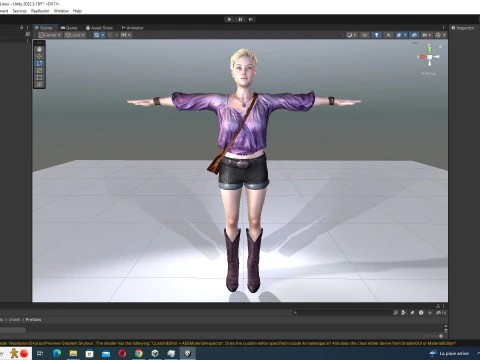The image size is (480, 360).
Task: Toggle scene effects like skybox and fog
Action: point(399,35)
